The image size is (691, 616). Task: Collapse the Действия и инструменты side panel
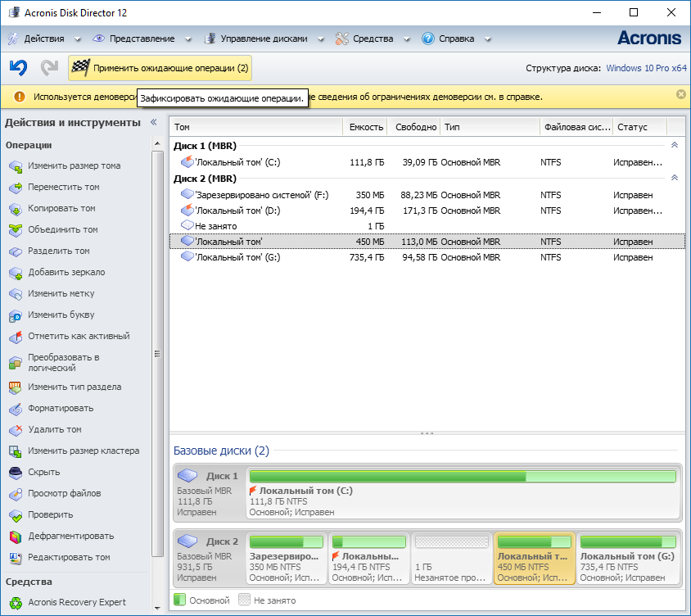coord(154,122)
